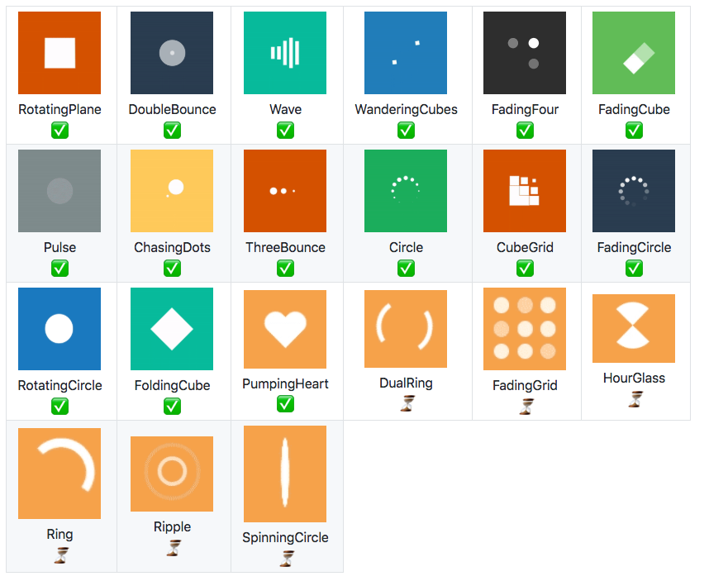The image size is (728, 581).
Task: Click the "Pulse" label text
Action: point(59,248)
